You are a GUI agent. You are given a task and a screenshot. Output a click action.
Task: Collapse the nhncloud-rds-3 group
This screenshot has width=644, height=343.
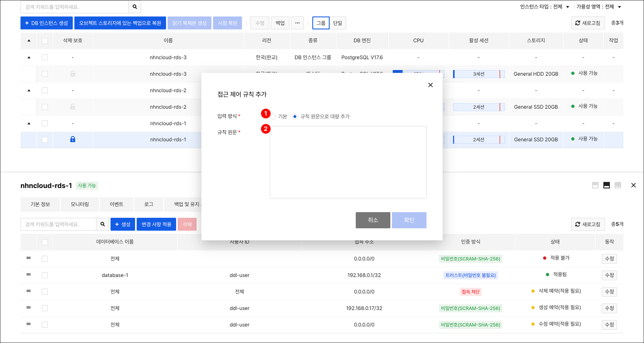coord(29,58)
